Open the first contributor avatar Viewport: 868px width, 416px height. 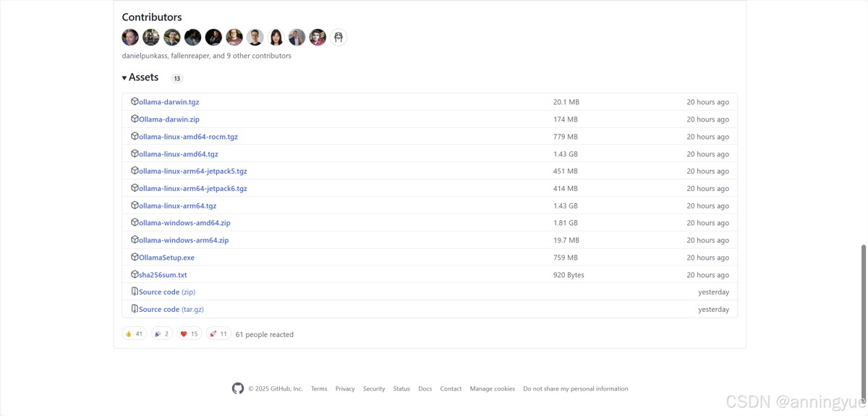coord(130,37)
